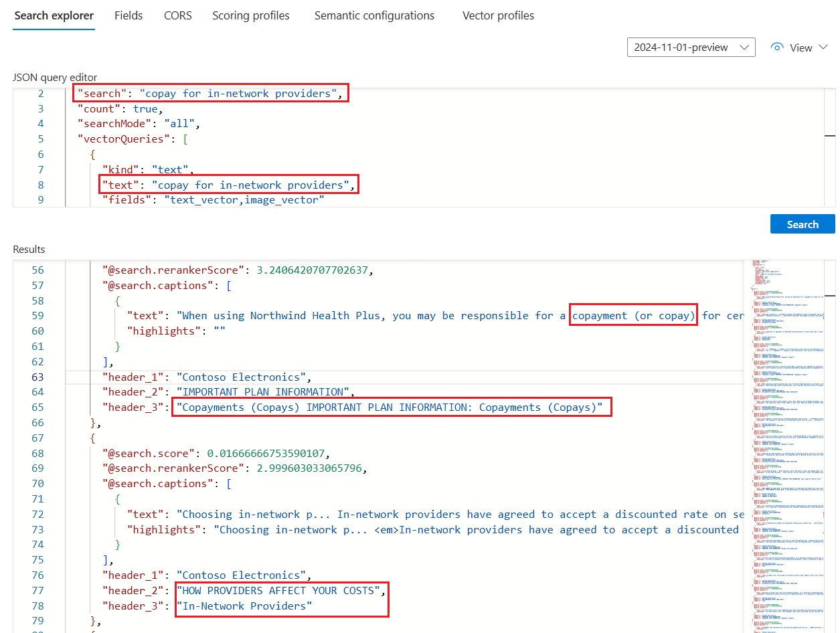Image resolution: width=840 pixels, height=633 pixels.
Task: Click the "searchMode": "all" line
Action: coord(139,124)
